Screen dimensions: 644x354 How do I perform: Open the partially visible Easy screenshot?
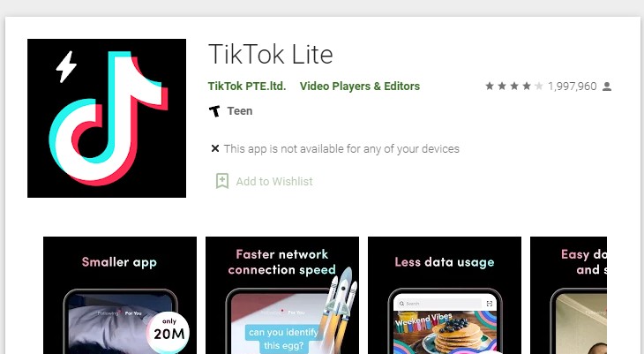click(x=568, y=295)
